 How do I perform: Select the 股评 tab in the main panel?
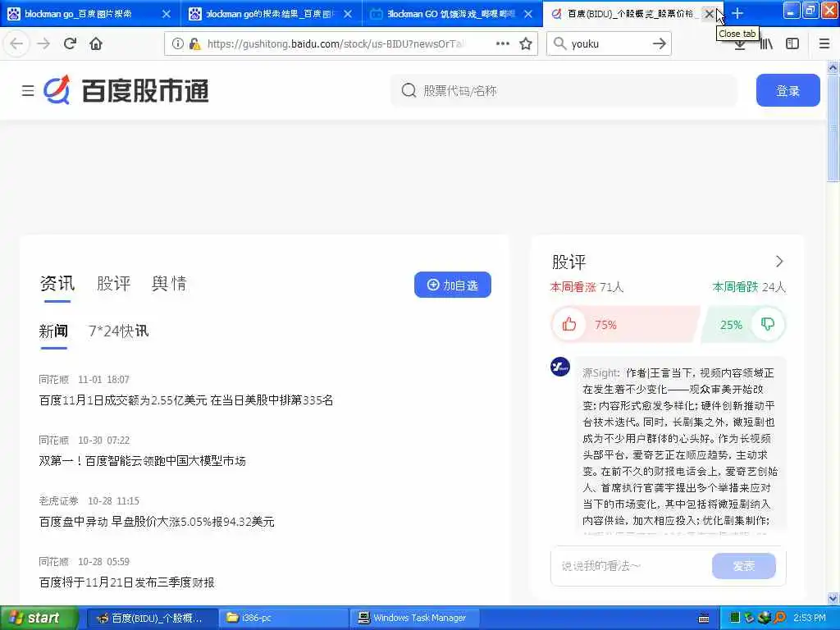click(113, 283)
